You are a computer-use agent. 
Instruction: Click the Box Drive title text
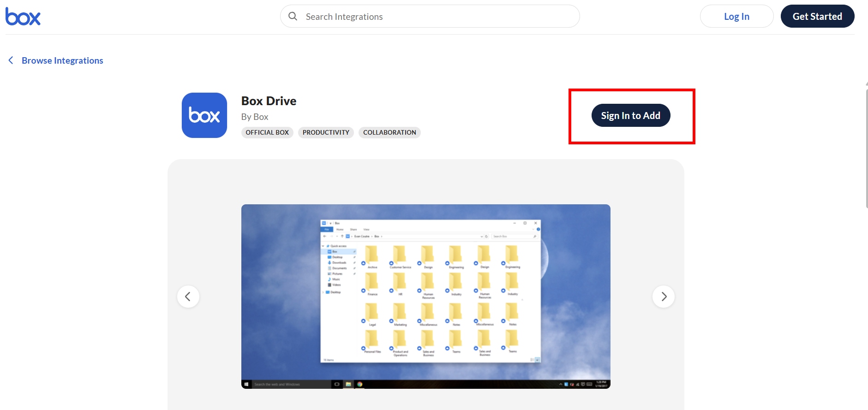pos(269,101)
